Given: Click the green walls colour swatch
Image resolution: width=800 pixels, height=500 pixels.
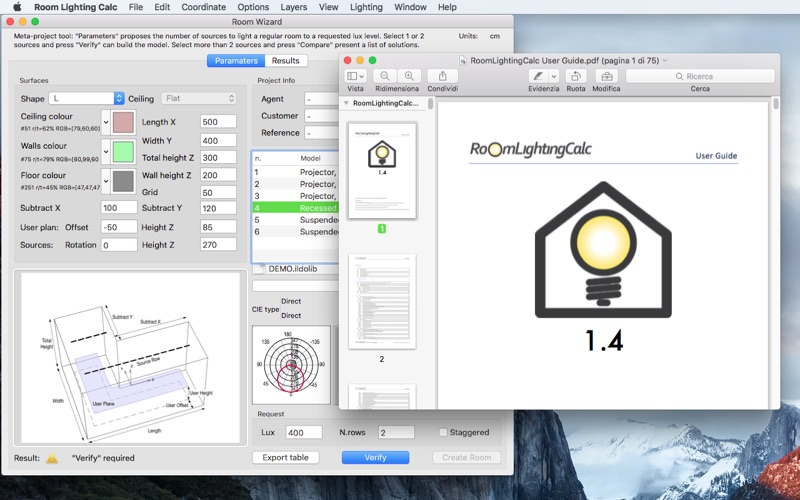Looking at the screenshot, I should 123,152.
